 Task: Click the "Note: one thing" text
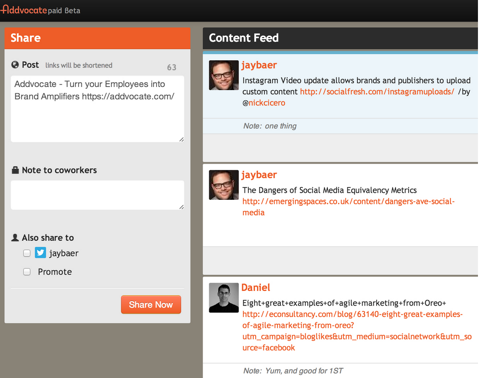[270, 126]
